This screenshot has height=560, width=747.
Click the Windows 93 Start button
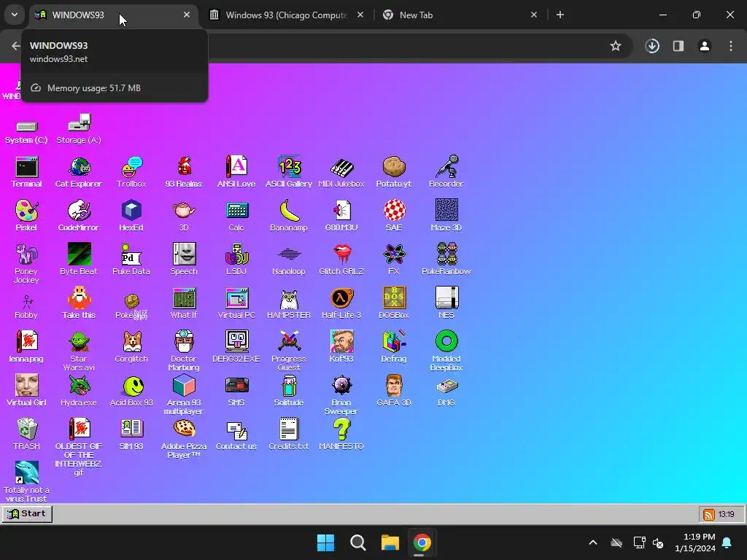(27, 514)
